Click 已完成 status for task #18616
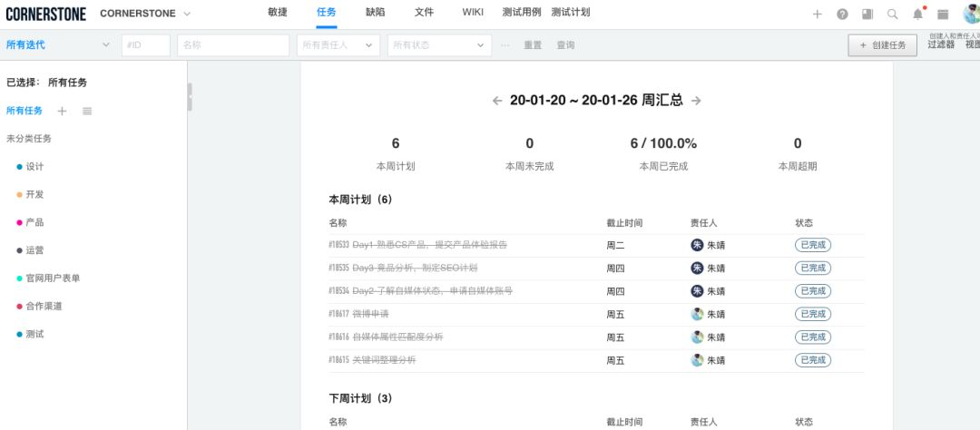980x430 pixels. pos(813,337)
